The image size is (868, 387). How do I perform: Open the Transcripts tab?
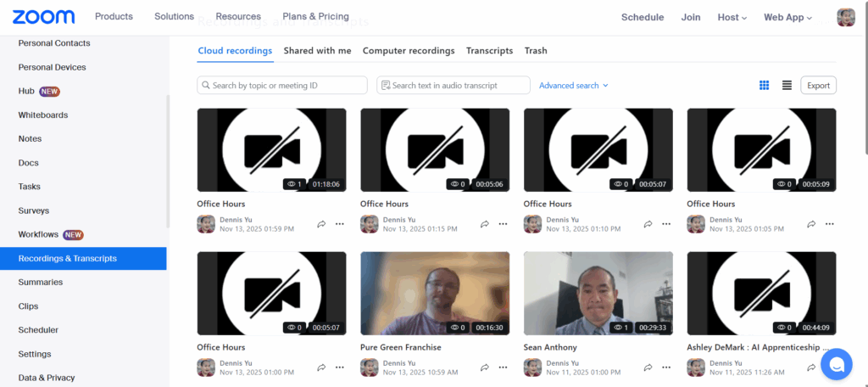(x=489, y=51)
